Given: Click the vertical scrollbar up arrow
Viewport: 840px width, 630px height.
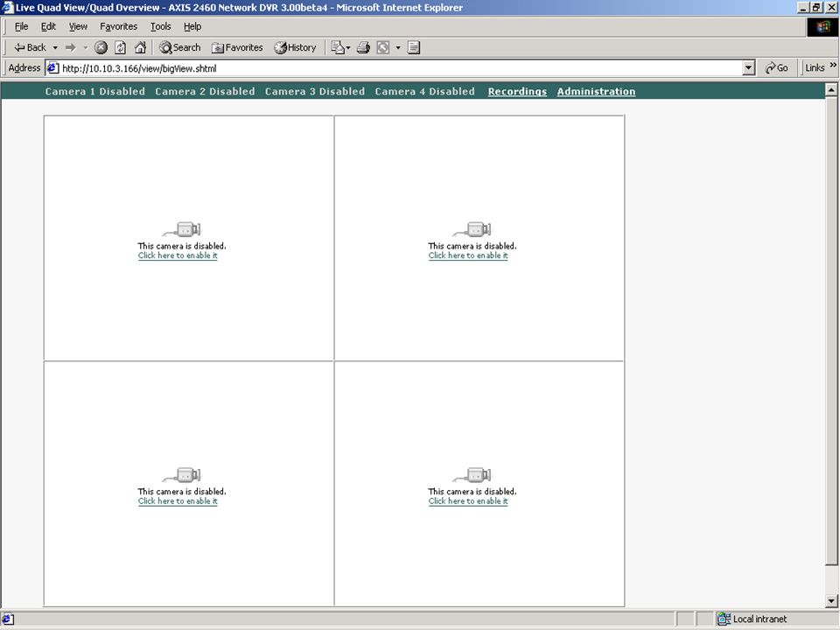Looking at the screenshot, I should point(831,89).
